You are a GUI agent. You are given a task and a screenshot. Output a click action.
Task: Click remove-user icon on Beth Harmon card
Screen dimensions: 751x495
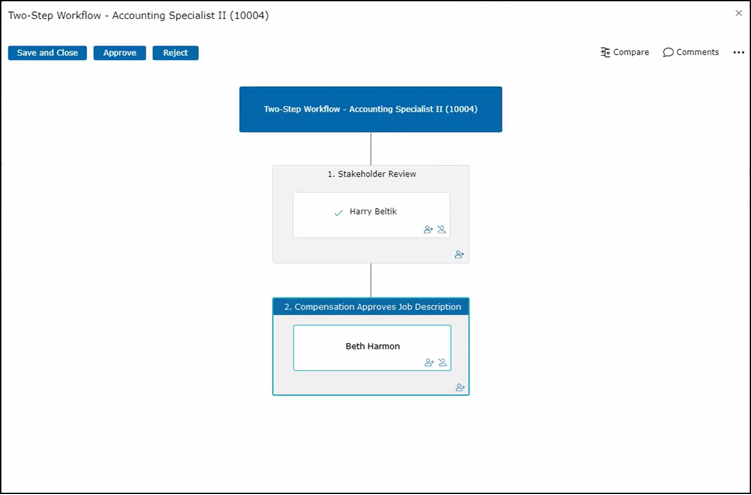click(x=442, y=362)
